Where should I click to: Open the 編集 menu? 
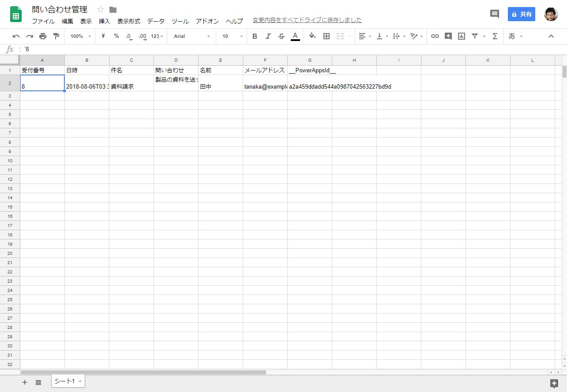(68, 21)
